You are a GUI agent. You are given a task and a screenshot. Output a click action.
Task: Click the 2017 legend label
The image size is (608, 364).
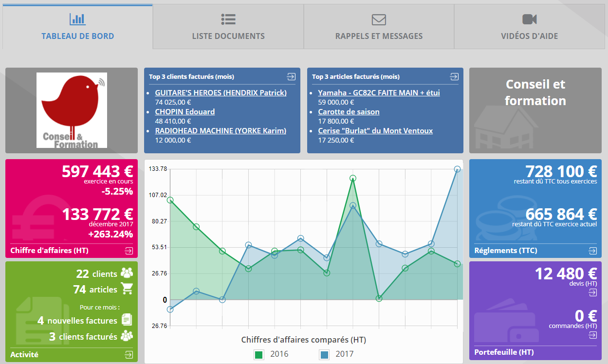pos(345,354)
